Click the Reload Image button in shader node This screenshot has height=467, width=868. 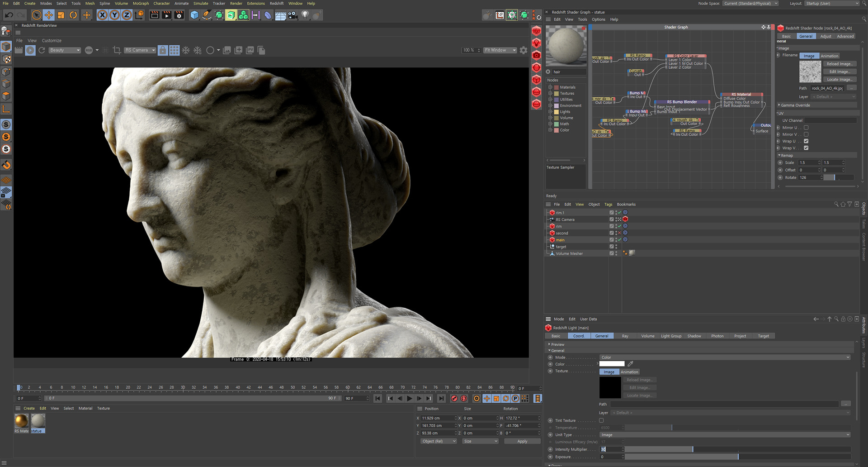(x=839, y=64)
